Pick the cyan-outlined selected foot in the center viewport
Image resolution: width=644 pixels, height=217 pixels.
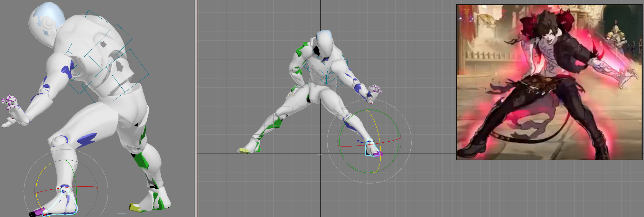coord(373,148)
